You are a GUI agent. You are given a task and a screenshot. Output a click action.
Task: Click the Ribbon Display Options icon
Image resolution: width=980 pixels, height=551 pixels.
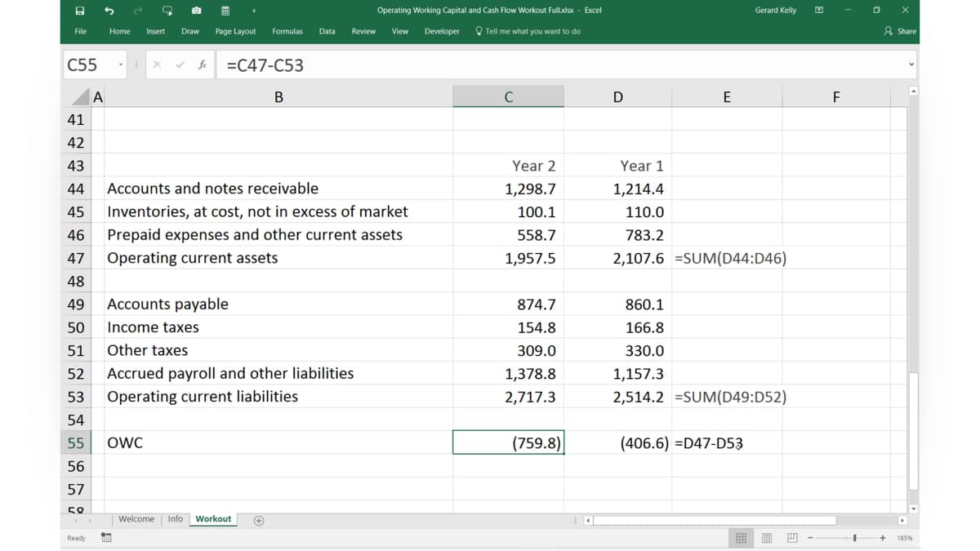819,11
